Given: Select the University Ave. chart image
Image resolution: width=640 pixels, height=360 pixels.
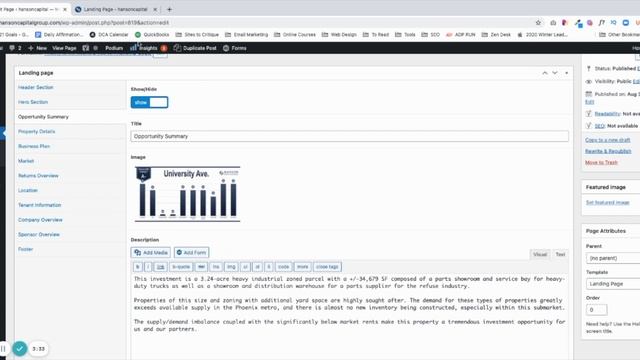Looking at the screenshot, I should [x=187, y=194].
